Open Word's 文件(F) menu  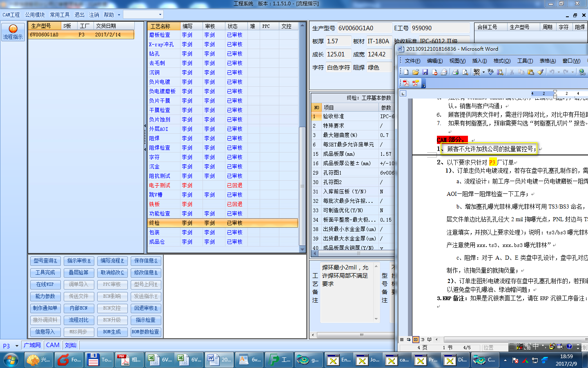[x=412, y=61]
